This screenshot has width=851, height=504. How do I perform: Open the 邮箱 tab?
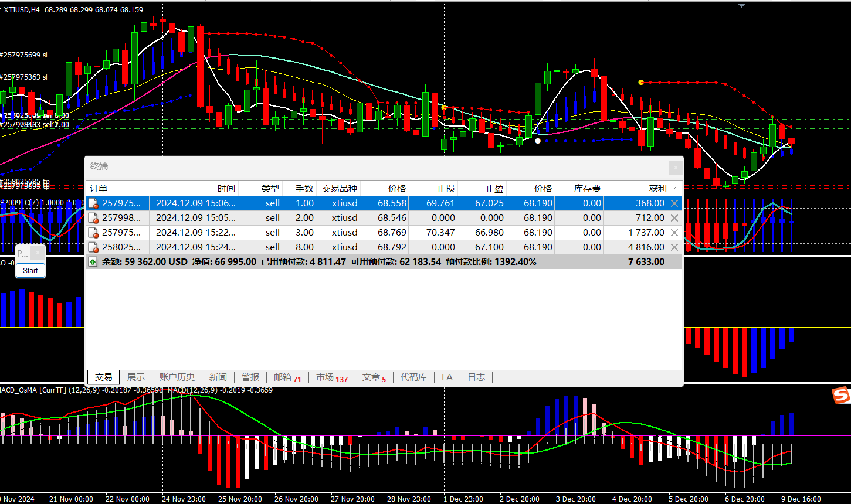tap(287, 377)
